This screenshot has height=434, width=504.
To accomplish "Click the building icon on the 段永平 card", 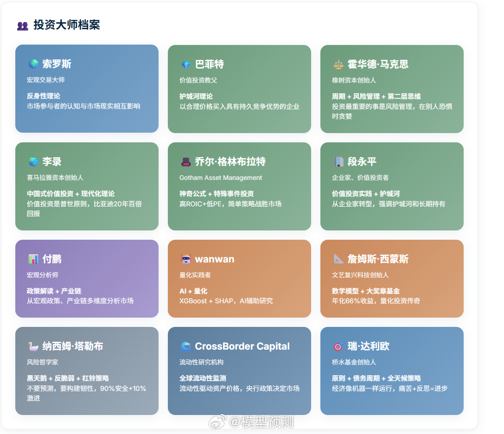I will 337,161.
